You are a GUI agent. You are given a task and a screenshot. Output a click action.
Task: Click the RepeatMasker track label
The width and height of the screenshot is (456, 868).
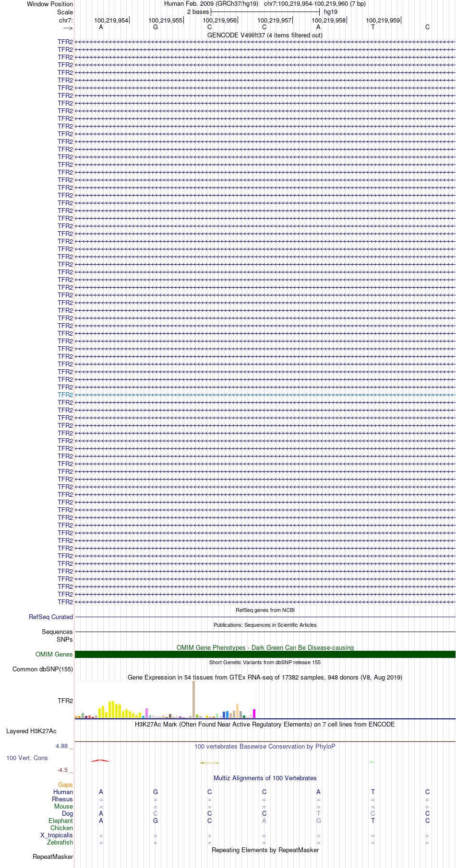[53, 857]
